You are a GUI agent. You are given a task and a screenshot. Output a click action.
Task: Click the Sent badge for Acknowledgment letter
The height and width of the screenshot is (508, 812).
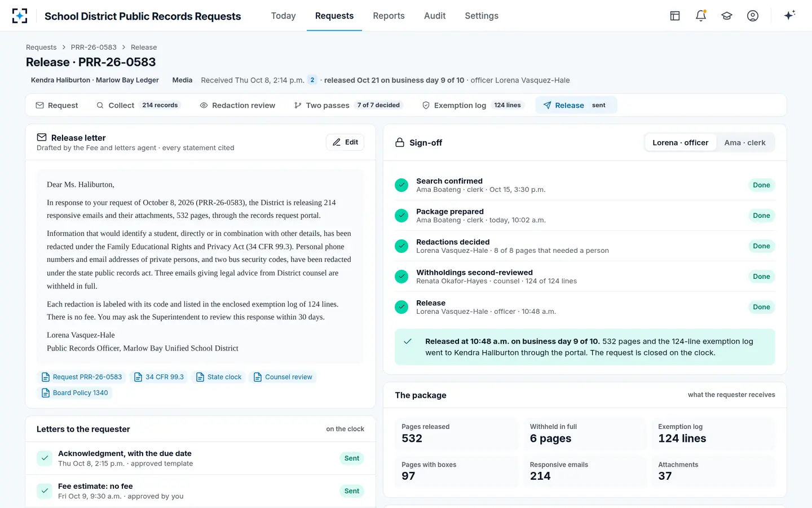(352, 458)
